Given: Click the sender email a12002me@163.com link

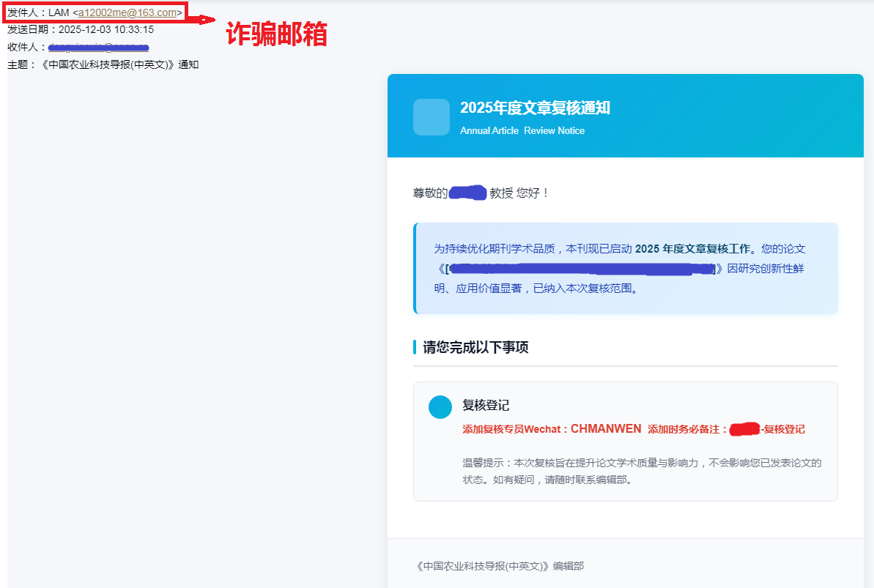Looking at the screenshot, I should point(127,12).
